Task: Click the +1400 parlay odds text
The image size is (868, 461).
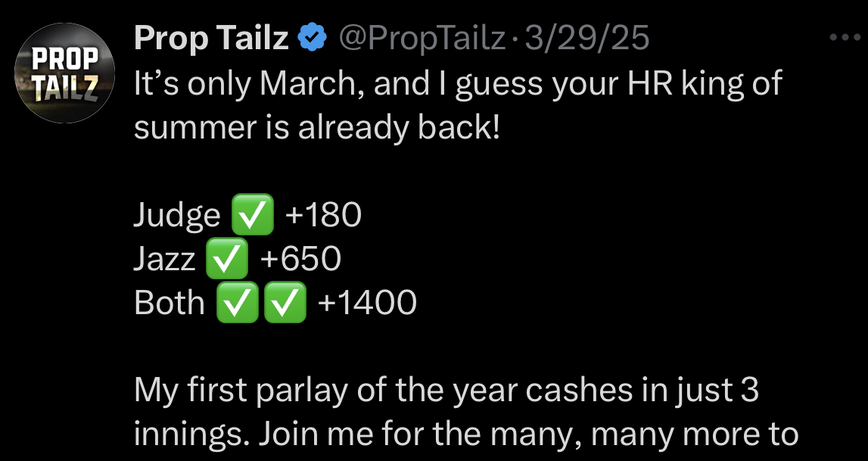Action: point(367,302)
